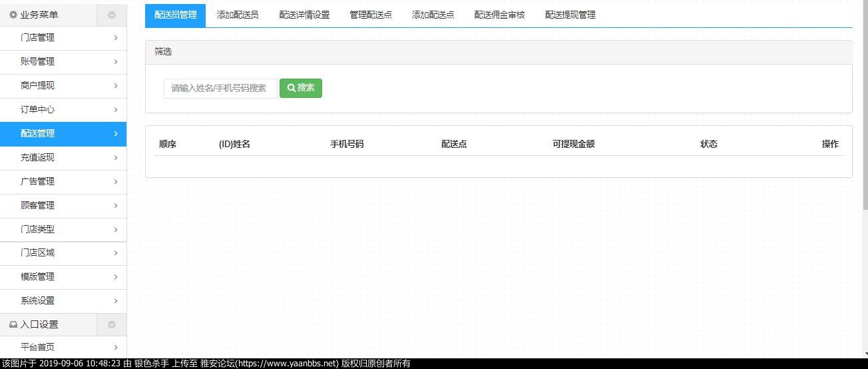Expand chevron on 模版管理 row
The image size is (868, 369).
(116, 277)
